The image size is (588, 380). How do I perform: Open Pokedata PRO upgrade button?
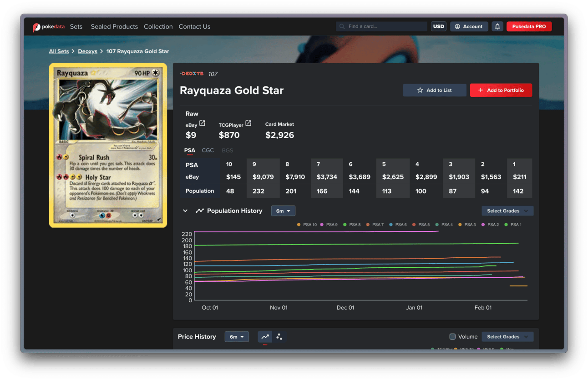pyautogui.click(x=529, y=26)
